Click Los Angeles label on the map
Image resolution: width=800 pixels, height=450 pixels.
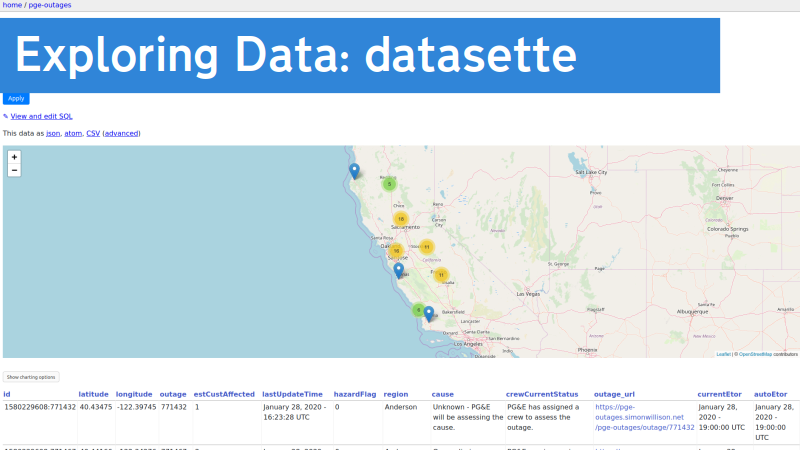pyautogui.click(x=468, y=344)
